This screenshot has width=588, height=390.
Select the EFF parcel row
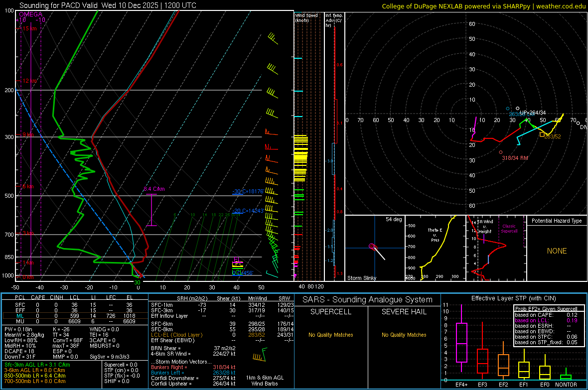point(75,310)
